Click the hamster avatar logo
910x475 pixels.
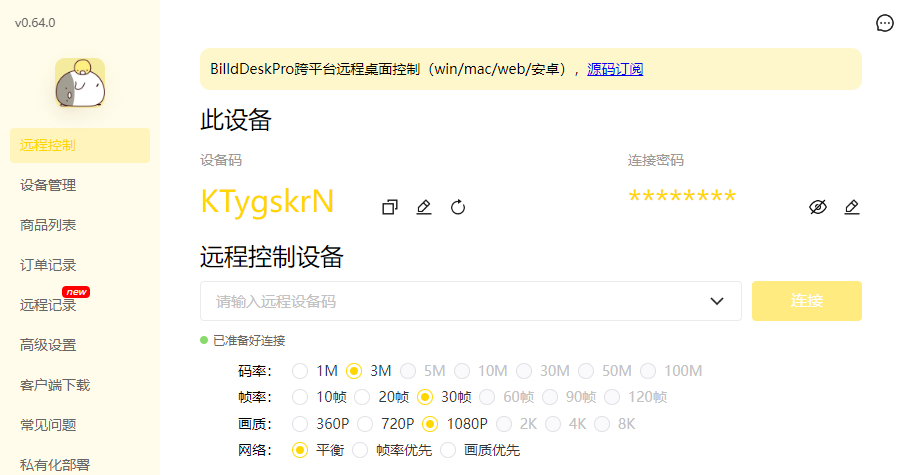click(x=80, y=83)
